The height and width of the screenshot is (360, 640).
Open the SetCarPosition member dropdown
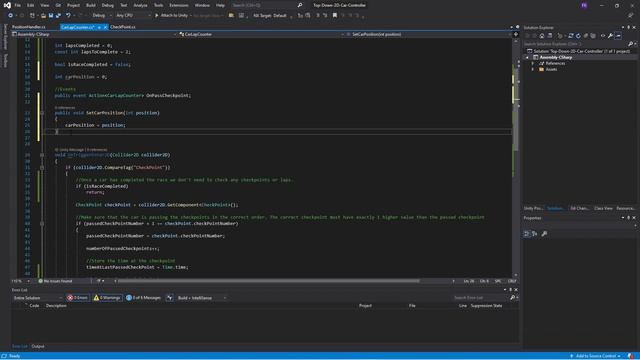point(430,34)
